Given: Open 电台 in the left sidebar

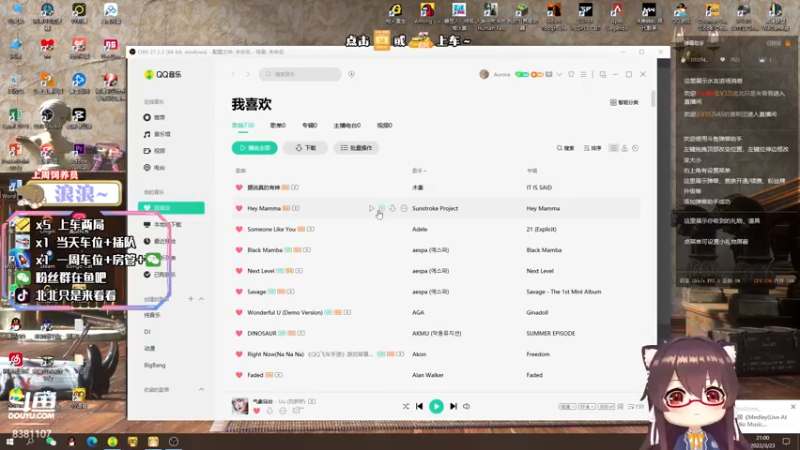Looking at the screenshot, I should (155, 167).
